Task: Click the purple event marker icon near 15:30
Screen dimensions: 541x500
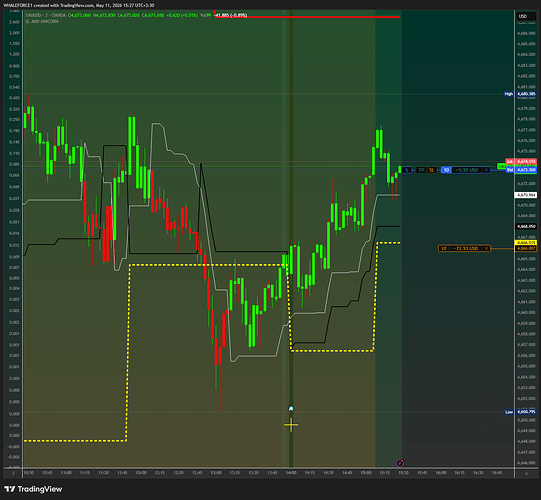Action: pyautogui.click(x=400, y=463)
